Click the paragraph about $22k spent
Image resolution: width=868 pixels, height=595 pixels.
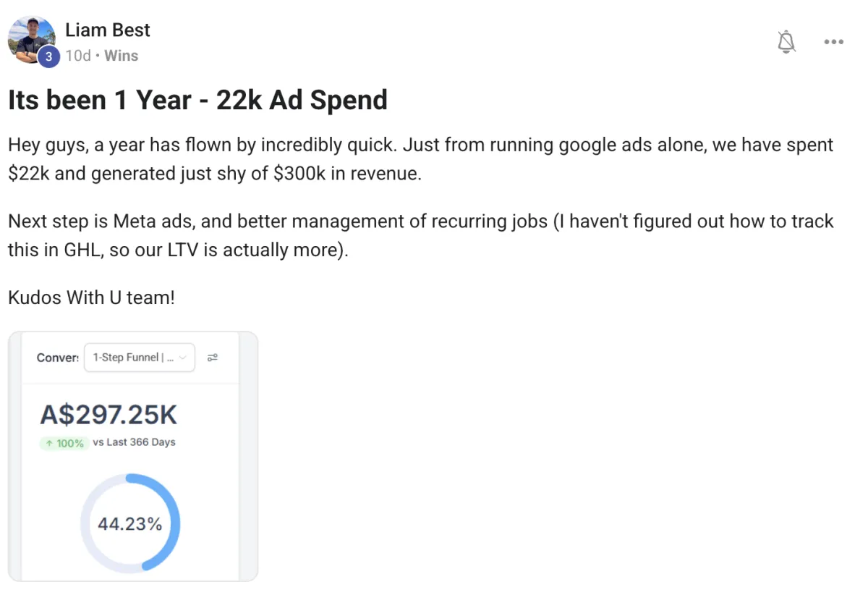[420, 159]
